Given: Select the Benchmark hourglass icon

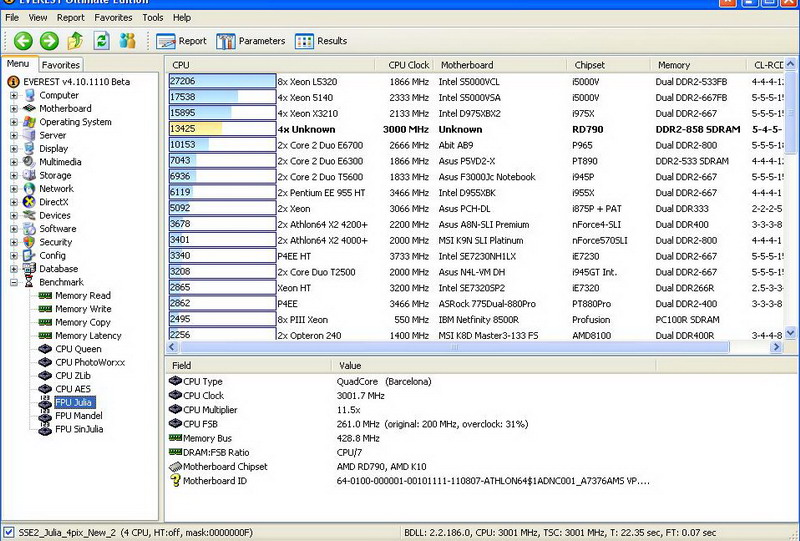Looking at the screenshot, I should coord(30,282).
